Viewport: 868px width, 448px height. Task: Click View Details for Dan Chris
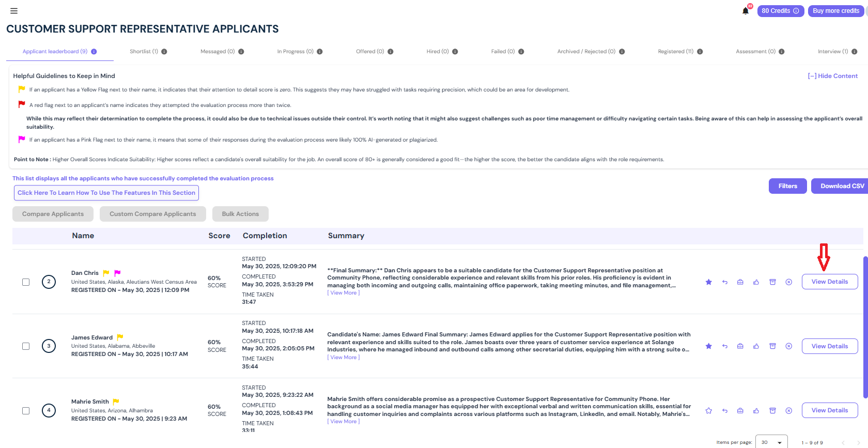tap(830, 282)
